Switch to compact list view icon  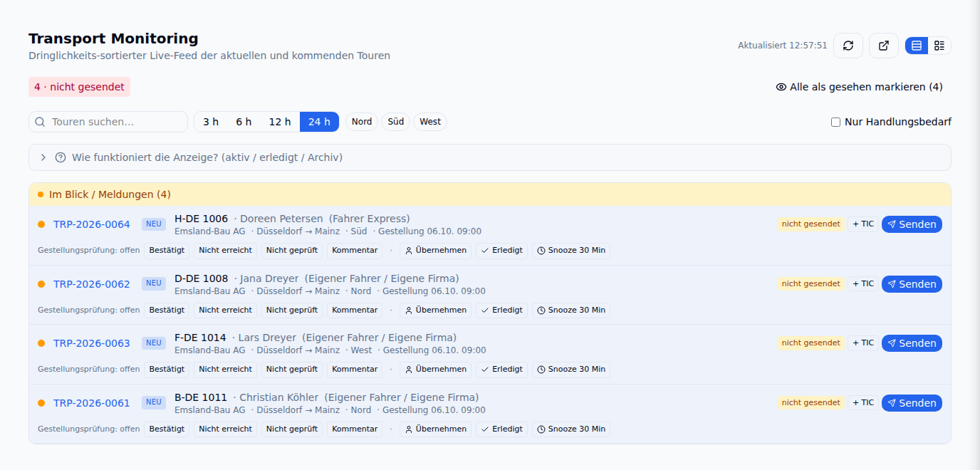point(917,46)
